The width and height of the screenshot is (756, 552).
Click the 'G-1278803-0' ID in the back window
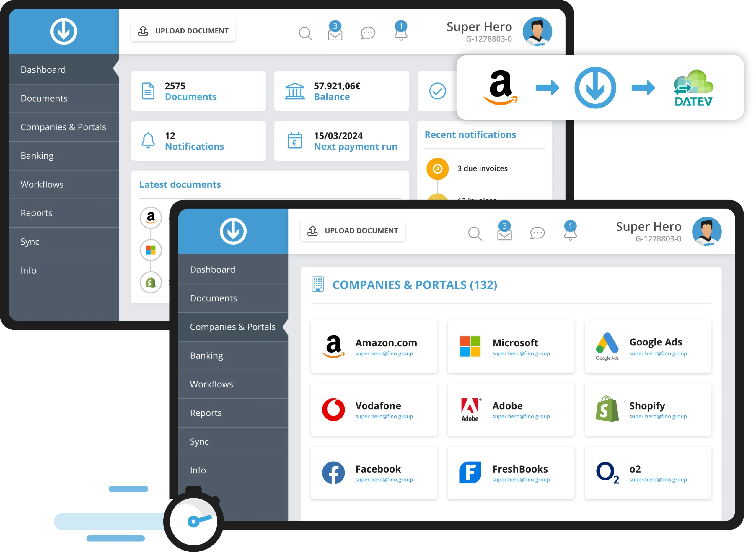(x=488, y=39)
